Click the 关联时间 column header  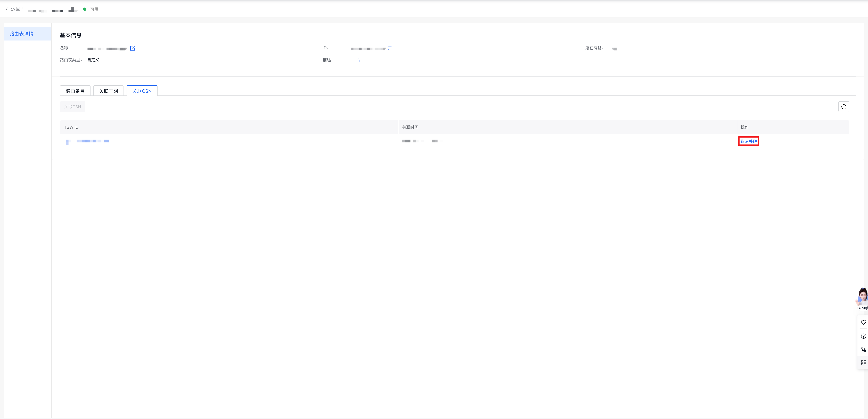[410, 127]
